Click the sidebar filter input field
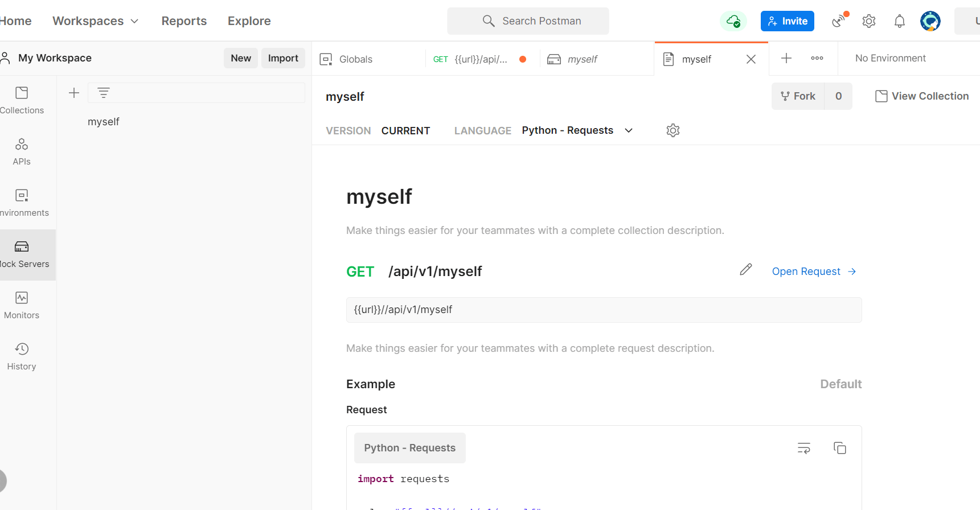980x510 pixels. pyautogui.click(x=196, y=93)
